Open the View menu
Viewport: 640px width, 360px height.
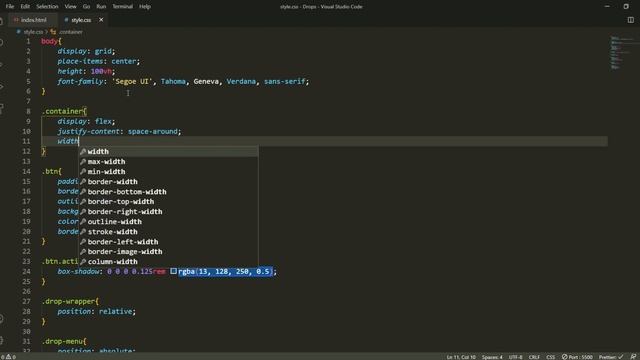[x=70, y=7]
